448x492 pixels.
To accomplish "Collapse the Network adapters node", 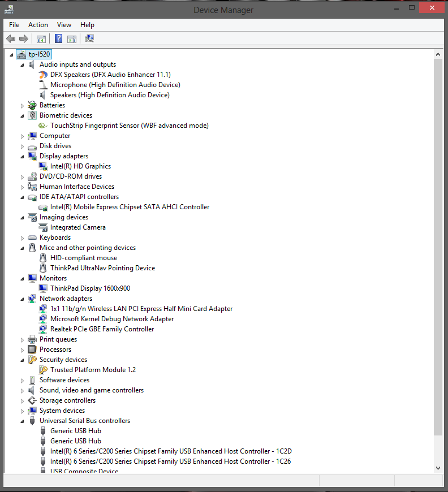I will pos(22,299).
